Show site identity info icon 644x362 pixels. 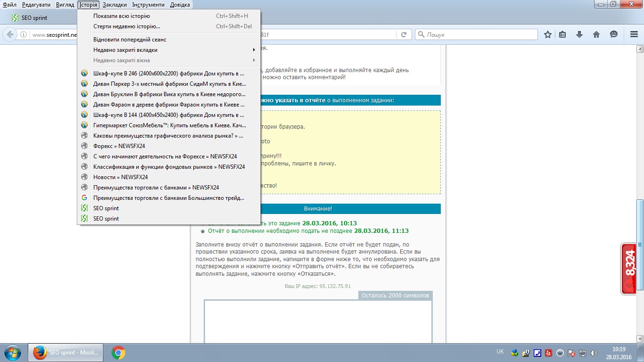pyautogui.click(x=24, y=34)
